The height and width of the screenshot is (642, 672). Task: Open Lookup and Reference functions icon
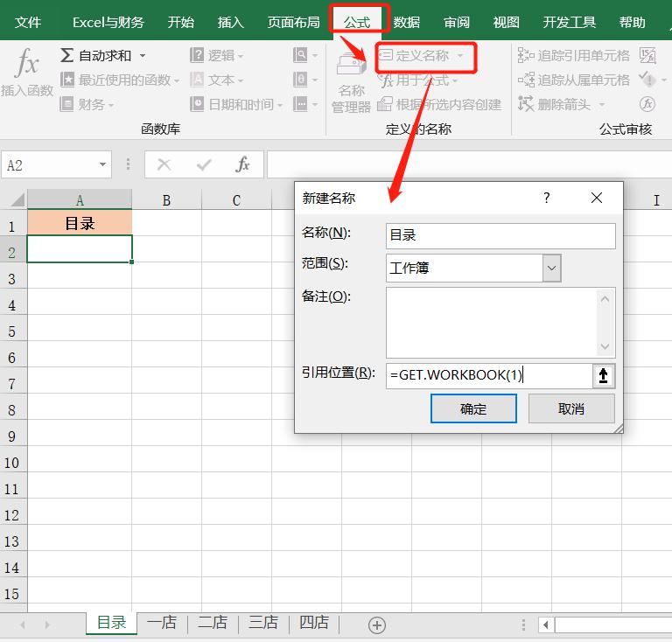305,55
